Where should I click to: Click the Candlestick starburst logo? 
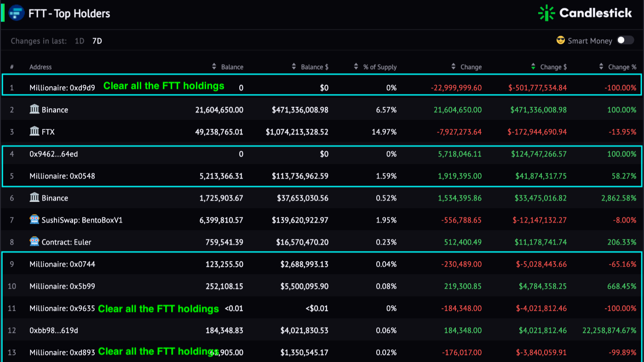pyautogui.click(x=547, y=13)
